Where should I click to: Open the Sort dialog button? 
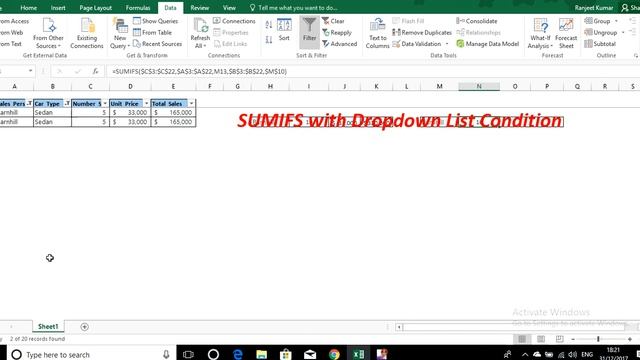(284, 30)
